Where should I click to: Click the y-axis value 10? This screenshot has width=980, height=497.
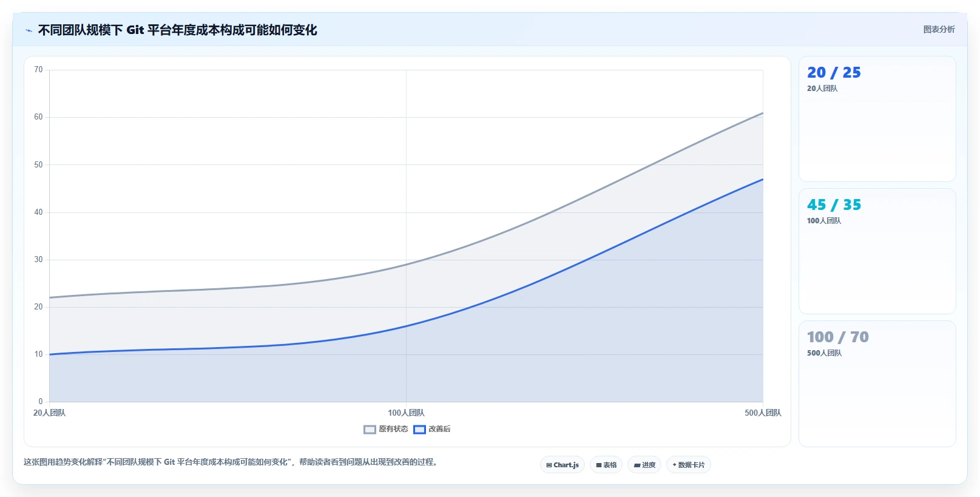tap(38, 354)
